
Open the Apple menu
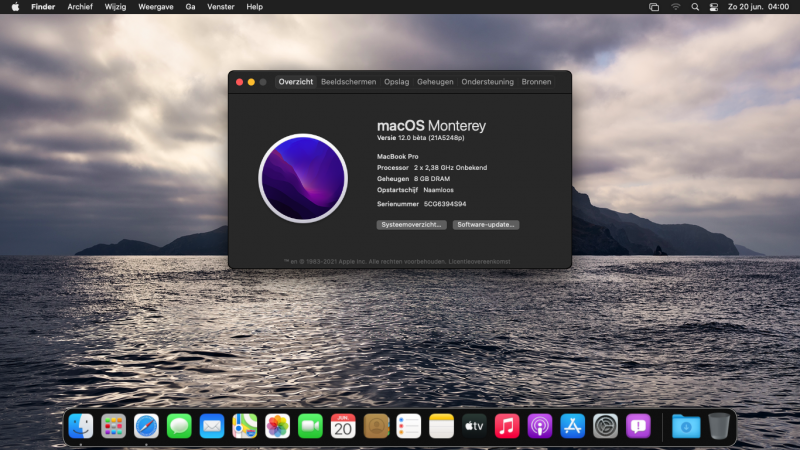15,6
